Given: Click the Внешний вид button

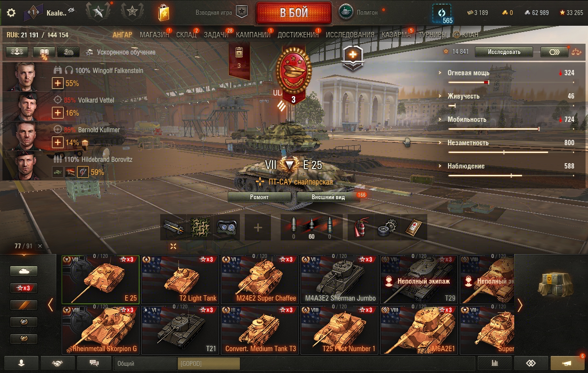Looking at the screenshot, I should pos(328,197).
